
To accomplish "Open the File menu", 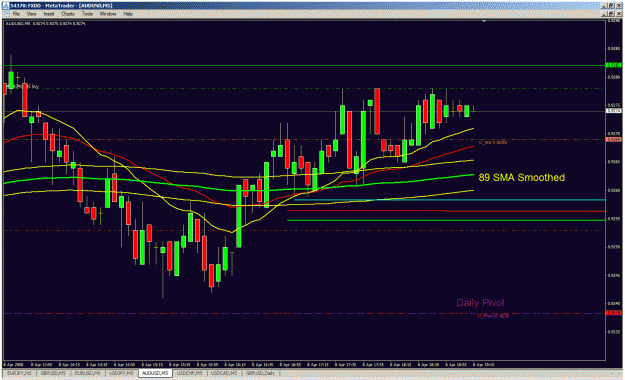I will coord(16,14).
